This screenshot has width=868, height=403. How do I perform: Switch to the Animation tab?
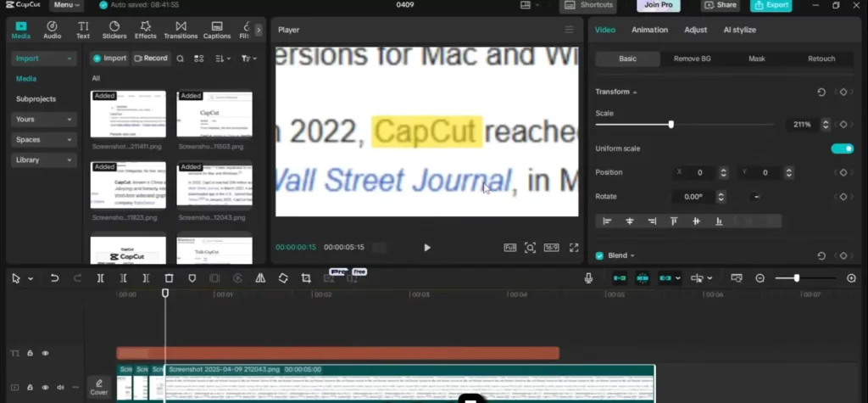650,30
